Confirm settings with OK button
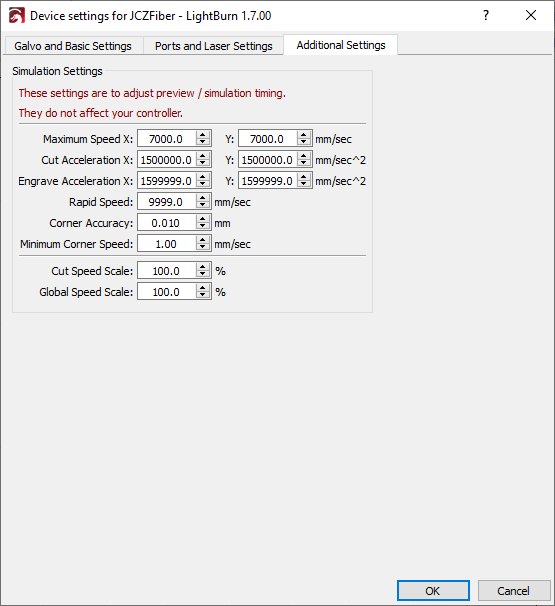 pyautogui.click(x=433, y=591)
